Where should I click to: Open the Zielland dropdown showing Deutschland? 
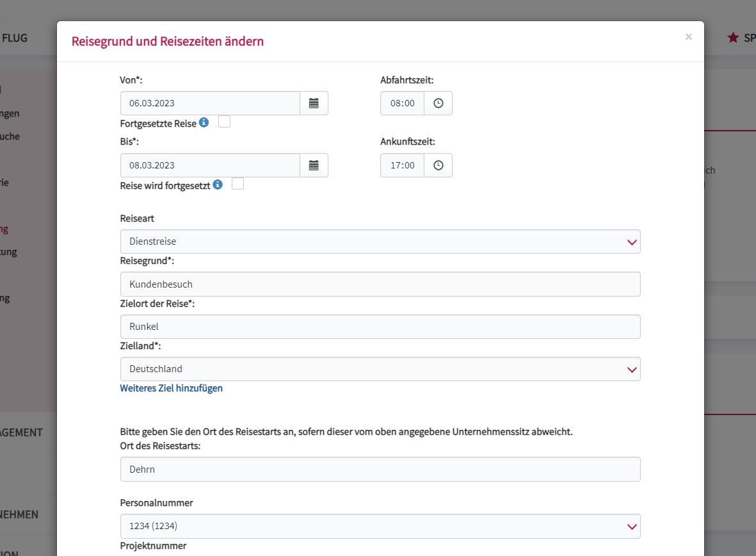pos(380,369)
